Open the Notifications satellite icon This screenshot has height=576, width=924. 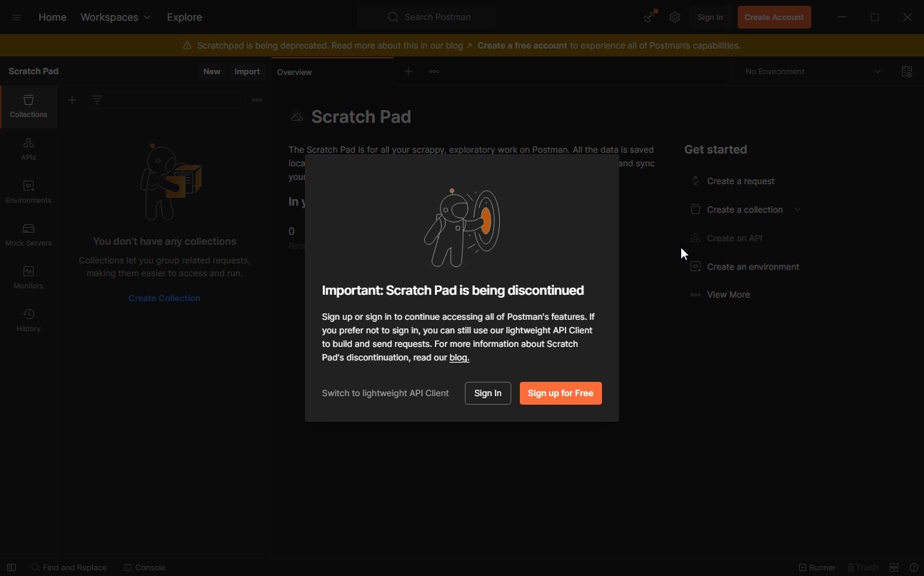(648, 16)
